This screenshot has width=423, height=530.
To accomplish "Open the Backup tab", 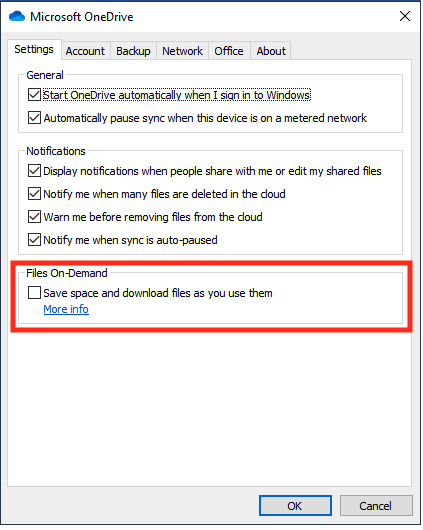I will (133, 51).
